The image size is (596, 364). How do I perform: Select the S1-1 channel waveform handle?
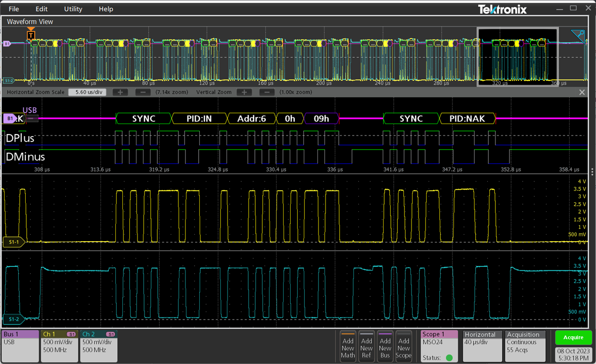[14, 242]
